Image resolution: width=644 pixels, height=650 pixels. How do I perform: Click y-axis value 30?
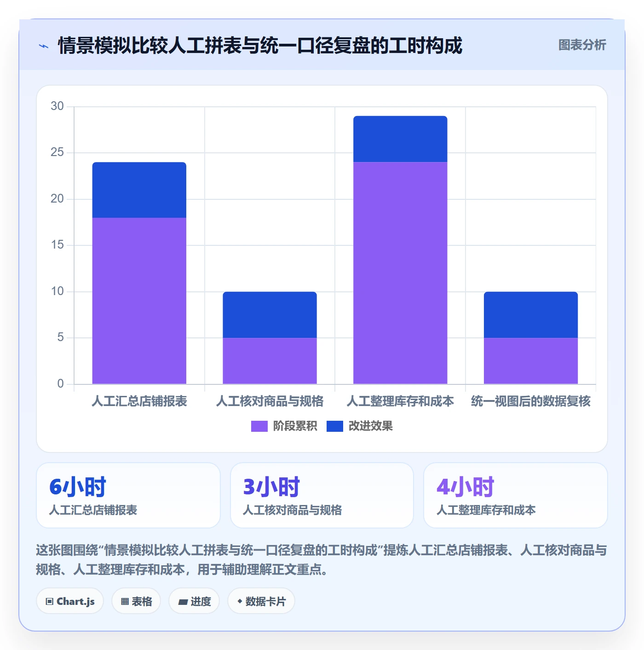pyautogui.click(x=57, y=106)
